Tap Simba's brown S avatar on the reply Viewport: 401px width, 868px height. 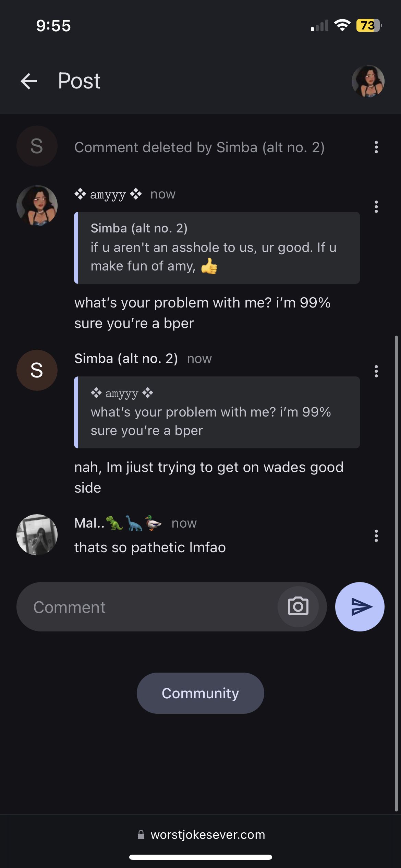(37, 370)
